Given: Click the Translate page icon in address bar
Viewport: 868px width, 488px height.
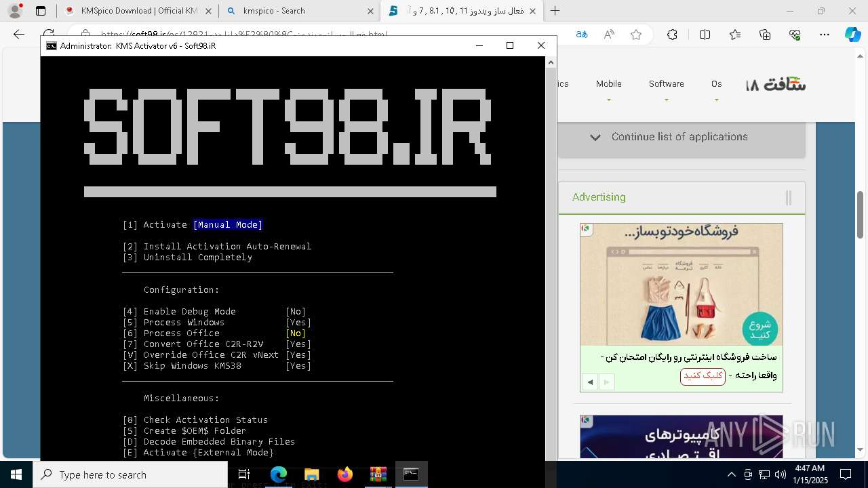Looking at the screenshot, I should point(582,35).
